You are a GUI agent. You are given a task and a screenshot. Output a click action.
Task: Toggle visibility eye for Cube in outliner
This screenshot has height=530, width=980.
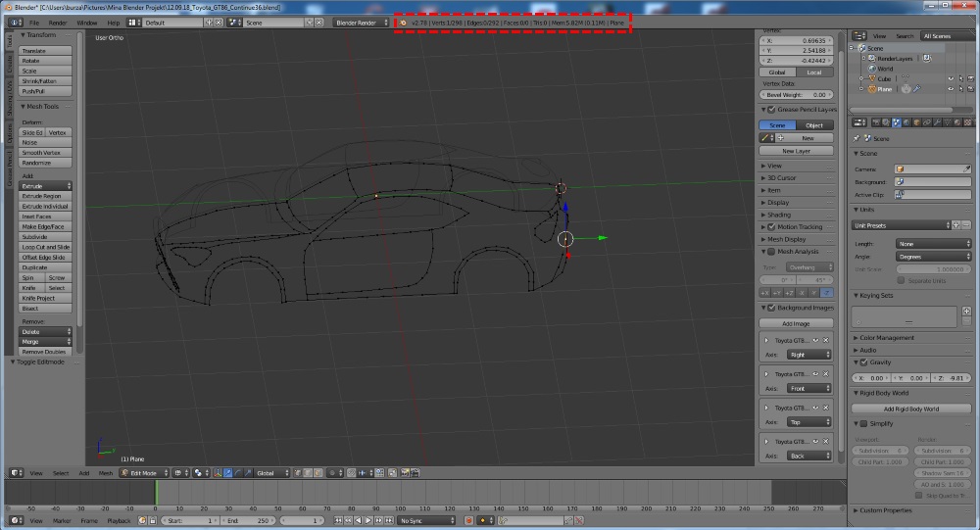point(951,78)
